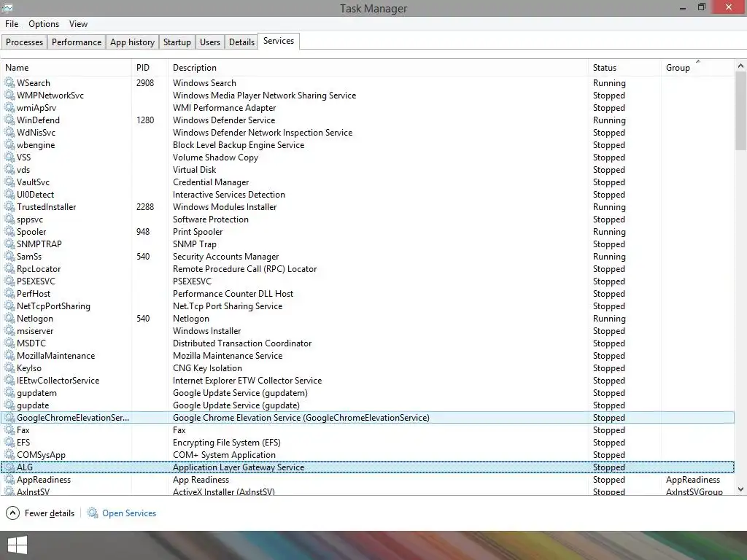This screenshot has width=747, height=560.
Task: Click the EFS service gear icon
Action: pos(9,443)
